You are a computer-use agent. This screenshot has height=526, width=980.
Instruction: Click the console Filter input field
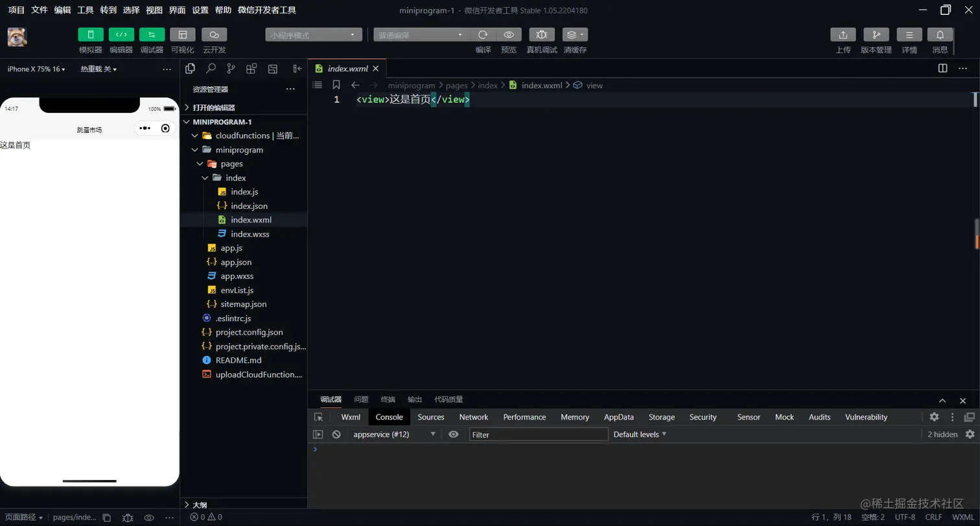539,435
